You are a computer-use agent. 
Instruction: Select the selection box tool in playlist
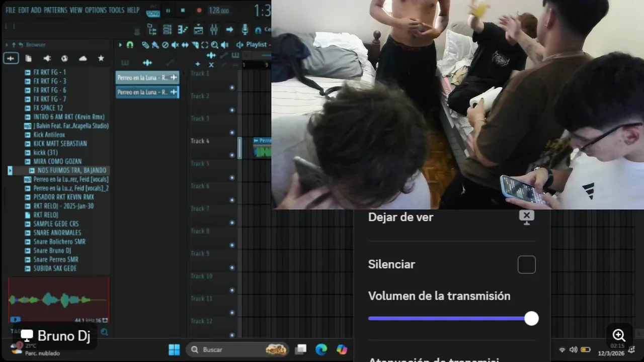(x=205, y=45)
